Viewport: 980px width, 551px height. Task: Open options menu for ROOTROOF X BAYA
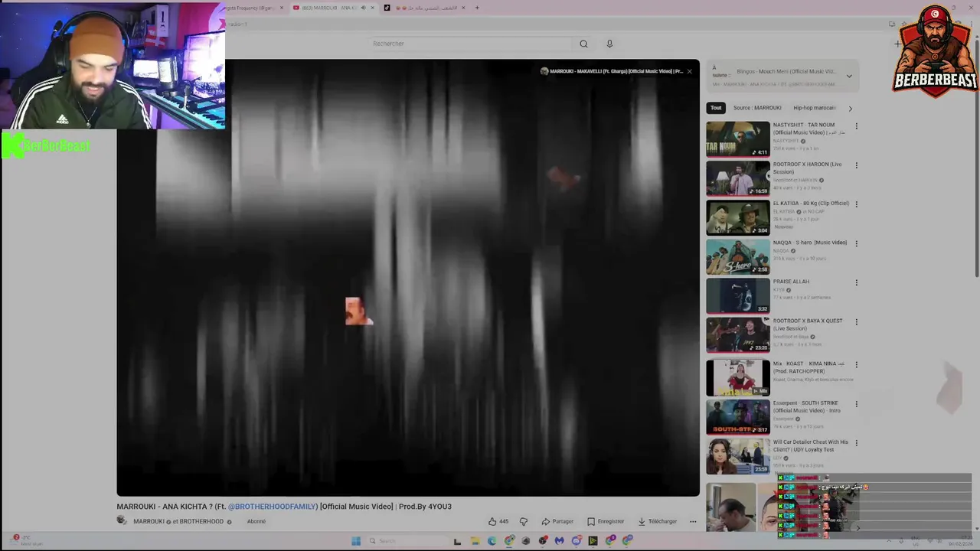click(856, 322)
